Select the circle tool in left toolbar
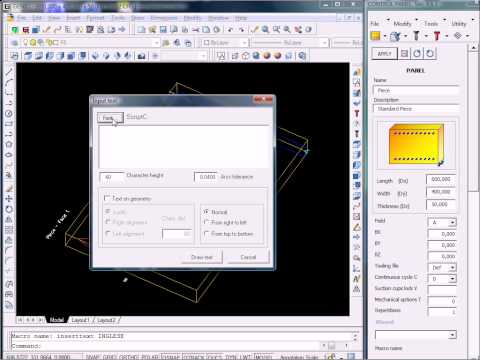 point(9,114)
